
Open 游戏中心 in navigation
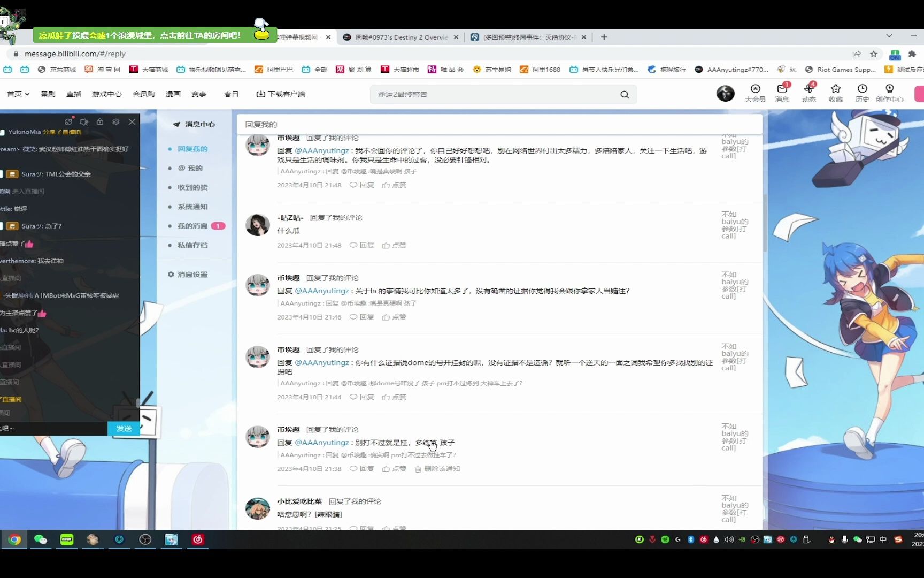click(x=107, y=94)
